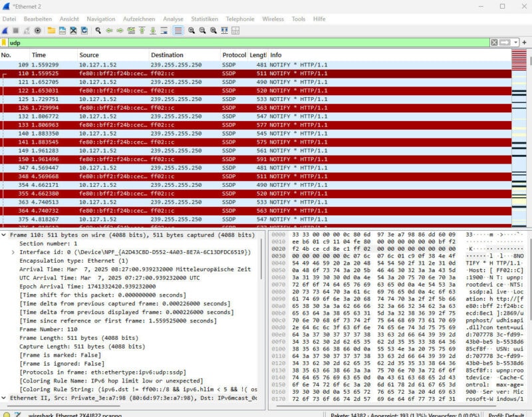Open the recent filter history dropdown
This screenshot has width=532, height=417.
tap(515, 43)
